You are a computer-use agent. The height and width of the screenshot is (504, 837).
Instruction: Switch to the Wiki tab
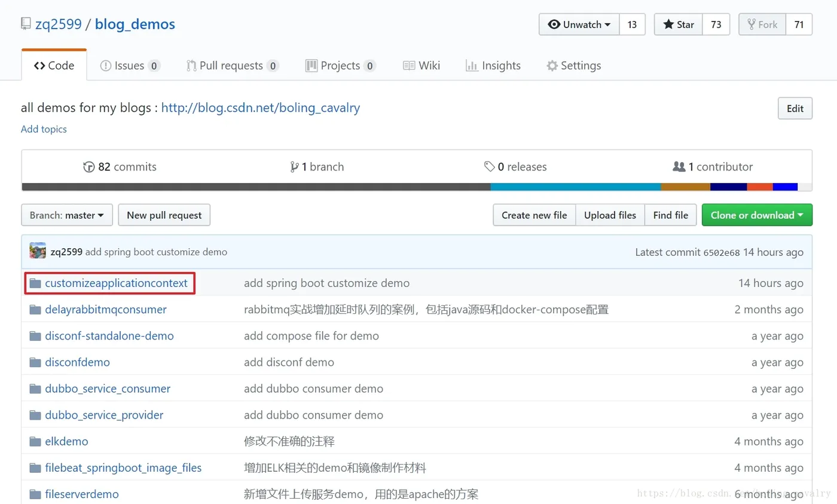coord(421,66)
